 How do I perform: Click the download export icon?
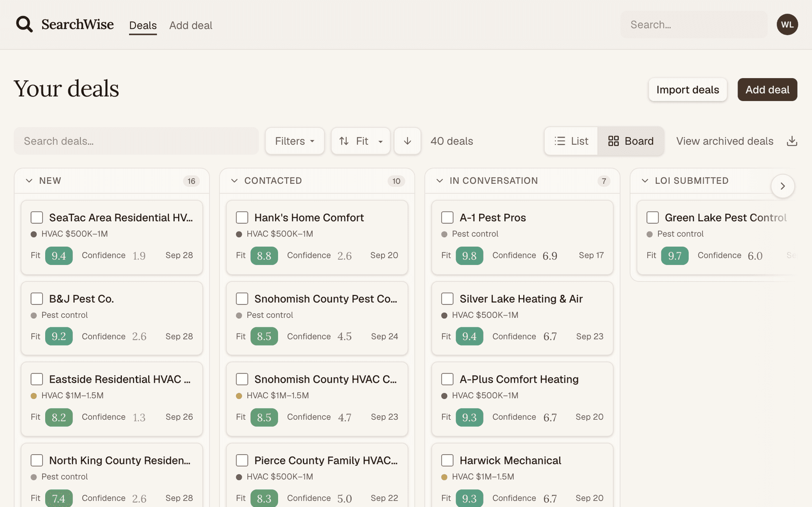tap(792, 141)
